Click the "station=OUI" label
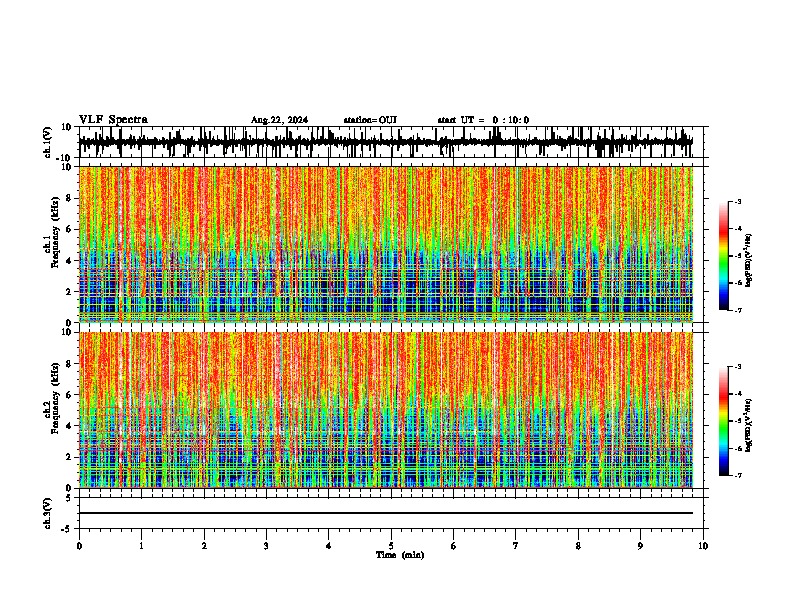Screen dimensions: 792x612 [370, 120]
